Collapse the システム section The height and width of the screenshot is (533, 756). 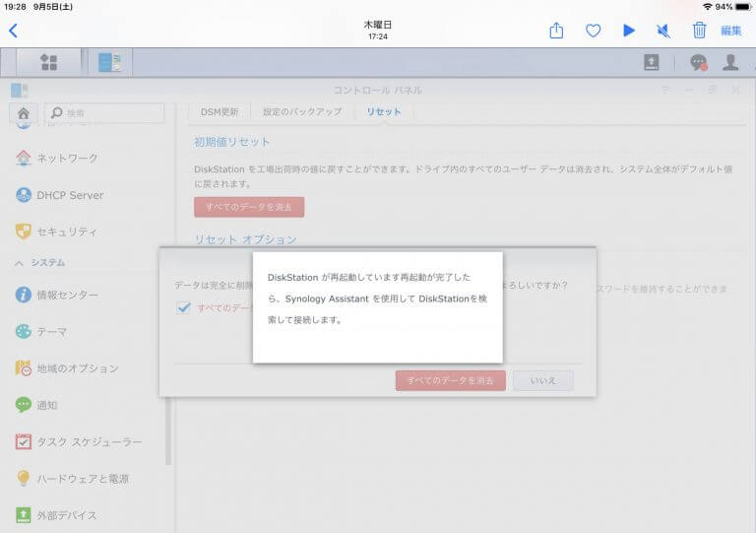[x=40, y=263]
